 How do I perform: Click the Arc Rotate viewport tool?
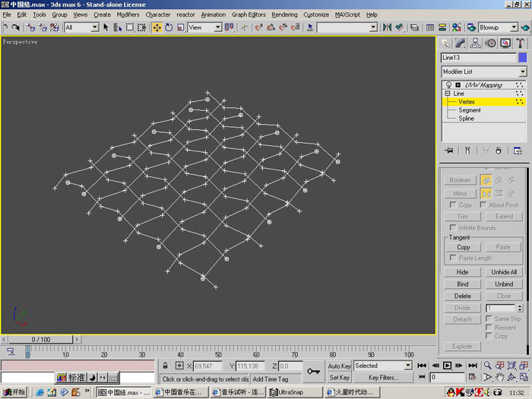point(511,377)
